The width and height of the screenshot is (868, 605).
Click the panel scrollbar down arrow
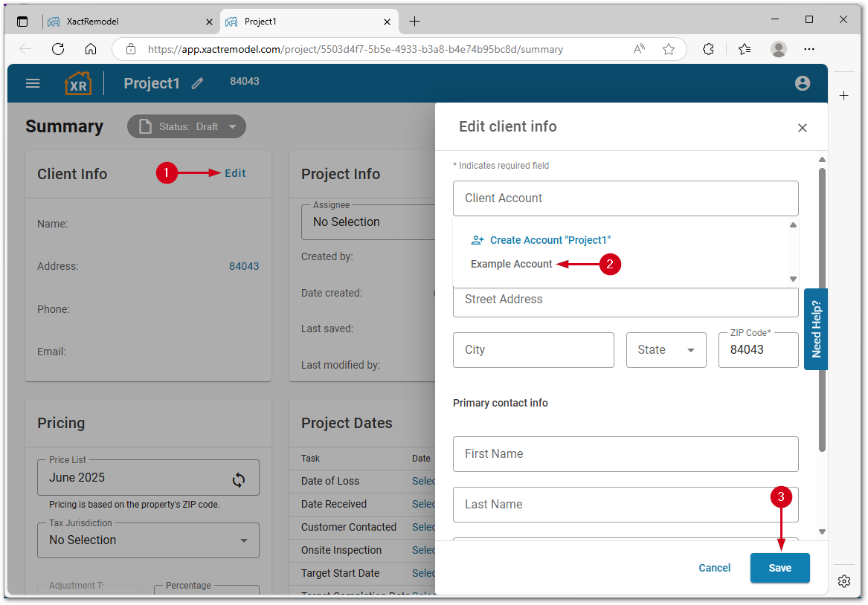click(822, 532)
